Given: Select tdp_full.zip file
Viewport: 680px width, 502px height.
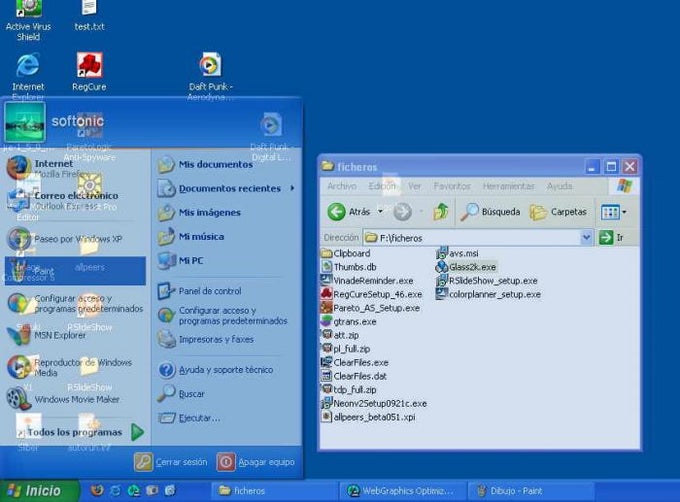Looking at the screenshot, I should pyautogui.click(x=349, y=390).
